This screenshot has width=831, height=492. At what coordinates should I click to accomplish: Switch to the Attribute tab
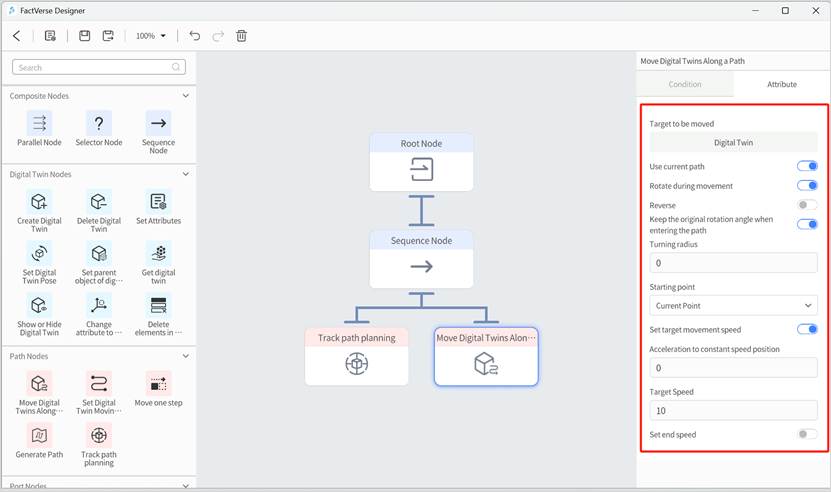(x=781, y=84)
